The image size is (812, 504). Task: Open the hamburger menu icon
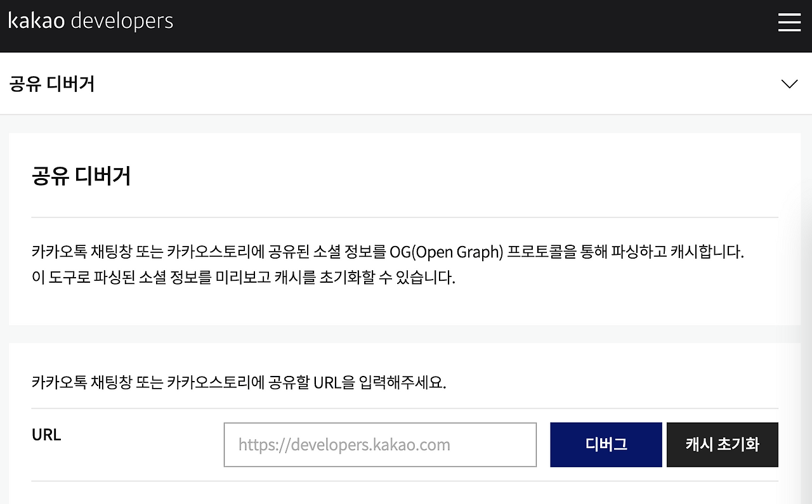point(789,22)
